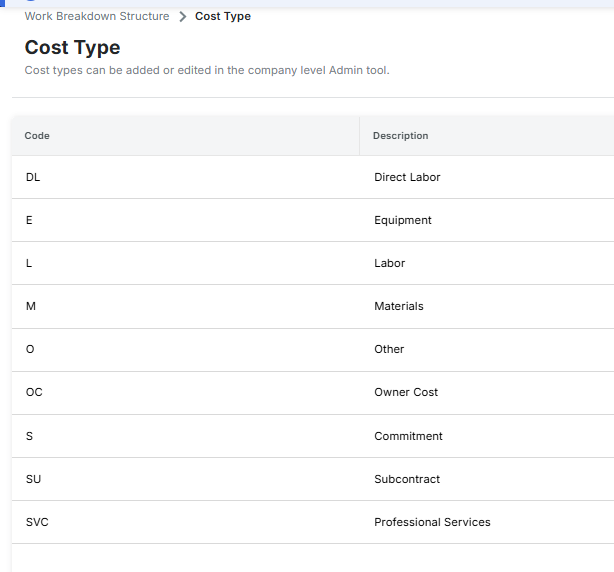The height and width of the screenshot is (572, 614).
Task: Select the OC code cell
Action: coord(34,392)
